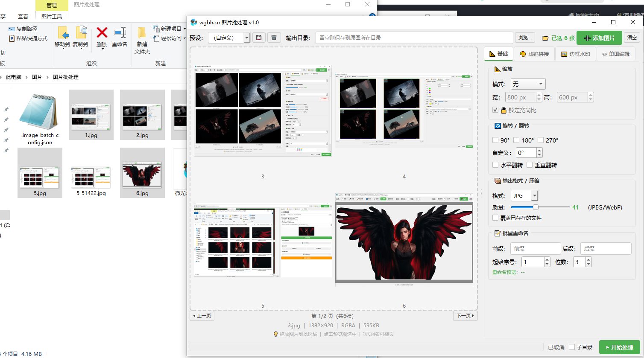This screenshot has width=644, height=358.
Task: Click the Move To (移动到) icon in Explorer
Action: (x=62, y=37)
